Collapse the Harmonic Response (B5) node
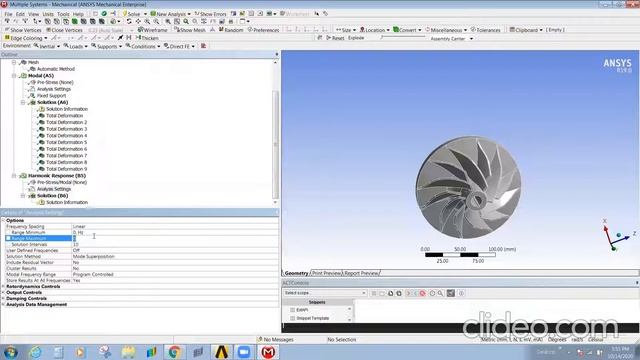Viewport: 640px width, 360px height. click(14, 176)
